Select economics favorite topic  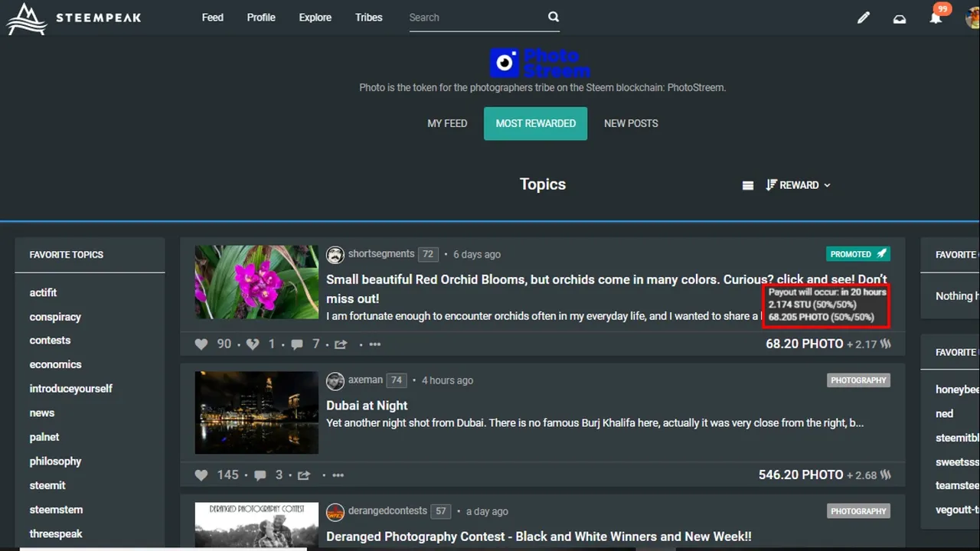pos(55,365)
